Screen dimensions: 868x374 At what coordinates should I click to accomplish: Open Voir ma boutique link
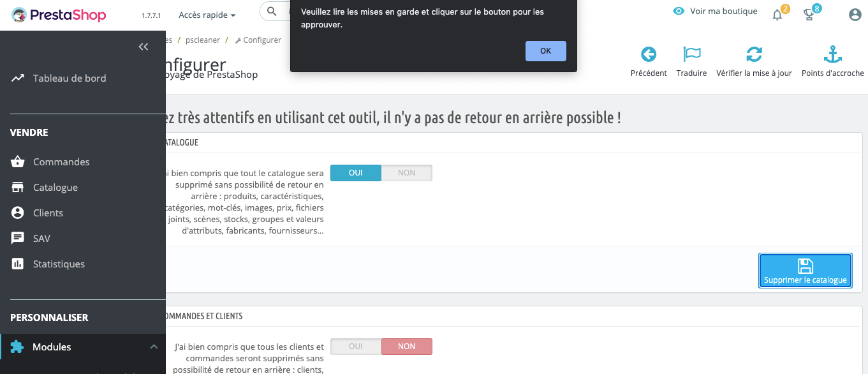tap(724, 11)
